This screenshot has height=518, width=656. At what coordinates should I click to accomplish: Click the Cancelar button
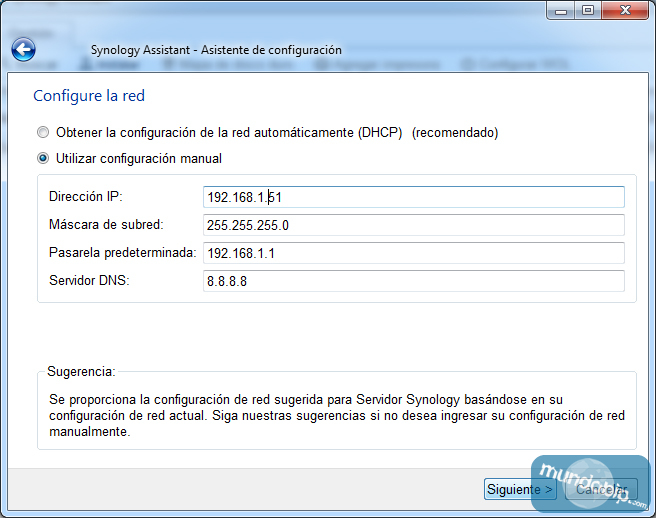pyautogui.click(x=601, y=489)
